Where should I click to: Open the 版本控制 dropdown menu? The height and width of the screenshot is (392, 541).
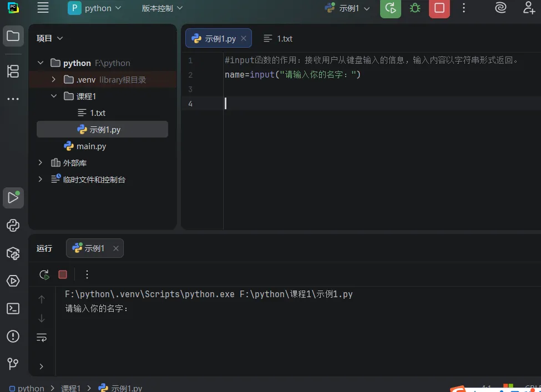click(x=162, y=8)
